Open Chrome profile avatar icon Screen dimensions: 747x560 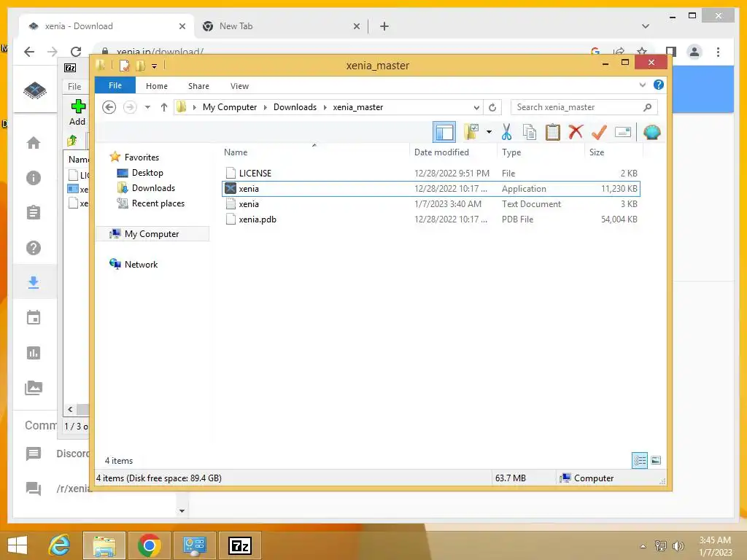694,52
